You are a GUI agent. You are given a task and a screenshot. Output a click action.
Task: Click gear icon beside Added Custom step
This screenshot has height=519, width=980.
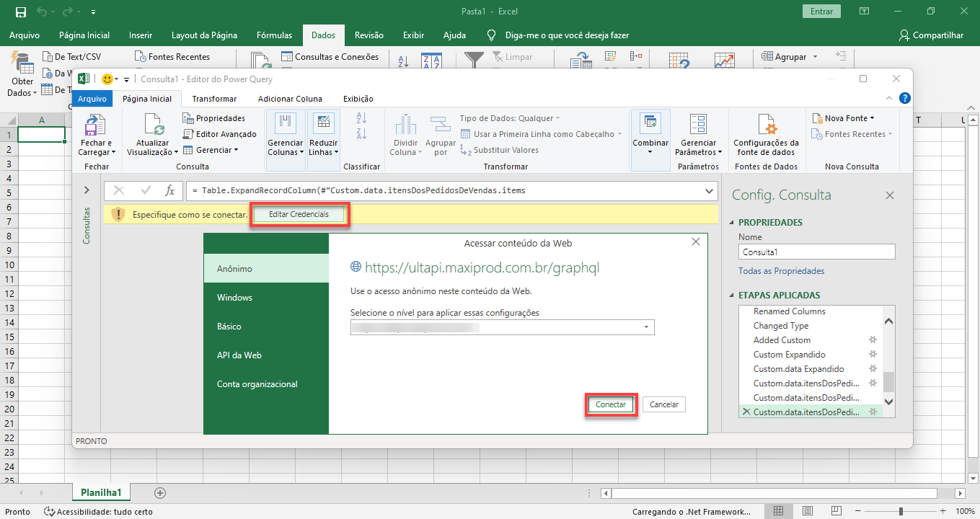[x=873, y=340]
